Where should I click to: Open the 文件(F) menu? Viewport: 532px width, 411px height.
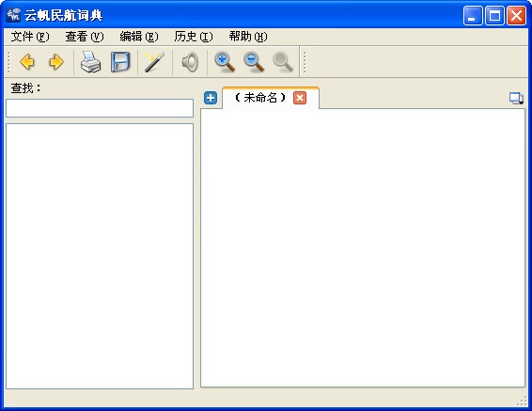point(30,37)
